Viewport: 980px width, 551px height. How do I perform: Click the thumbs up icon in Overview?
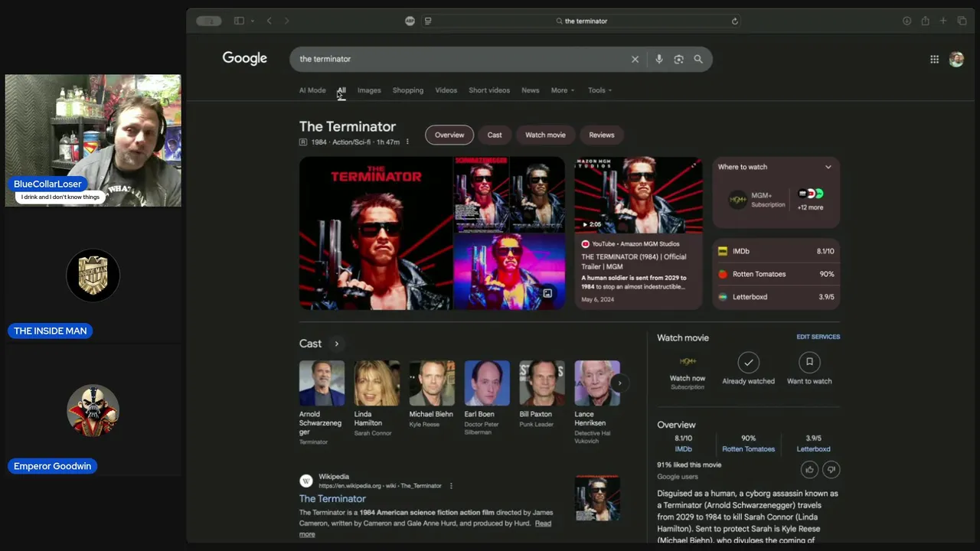[809, 469]
